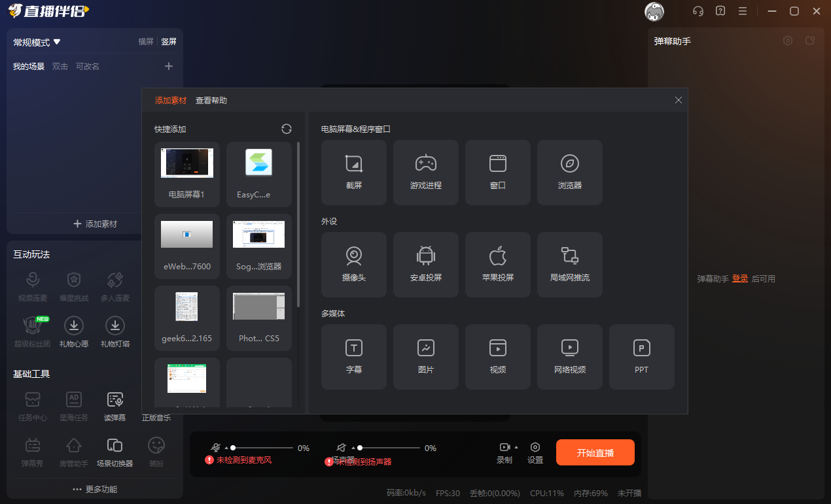Image resolution: width=831 pixels, height=504 pixels.
Task: Choose 安卓投屏 Android screen mirroring
Action: 425,264
